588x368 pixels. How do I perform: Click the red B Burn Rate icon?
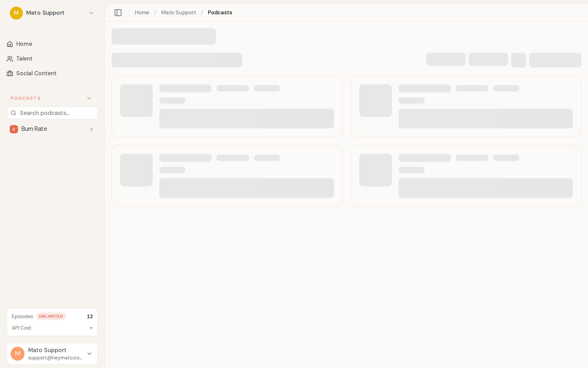[x=14, y=129]
